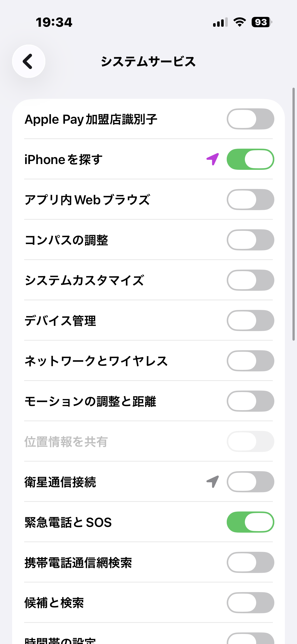Disable 緊急電話とSOS toggle

point(250,522)
